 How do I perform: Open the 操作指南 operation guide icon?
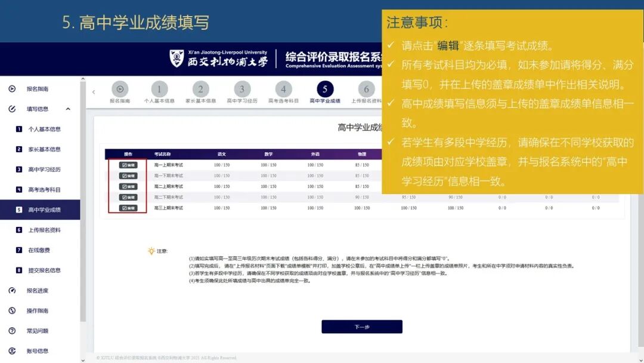[13, 310]
